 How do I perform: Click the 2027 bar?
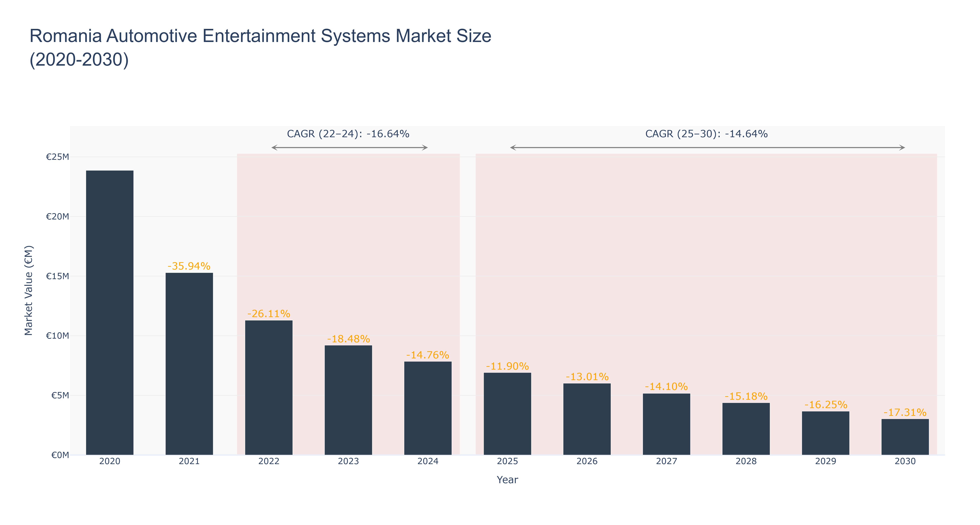tap(666, 424)
